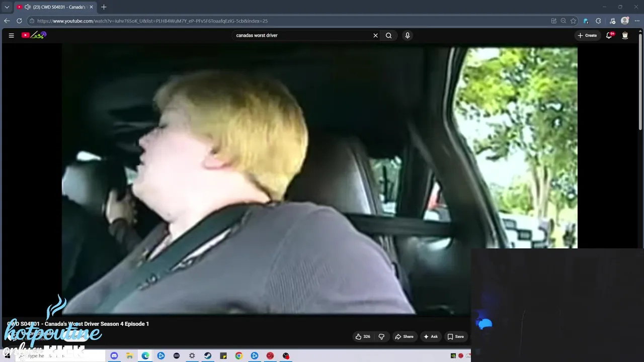
Task: Open the black round keyboard app in taskbar
Action: pyautogui.click(x=177, y=356)
